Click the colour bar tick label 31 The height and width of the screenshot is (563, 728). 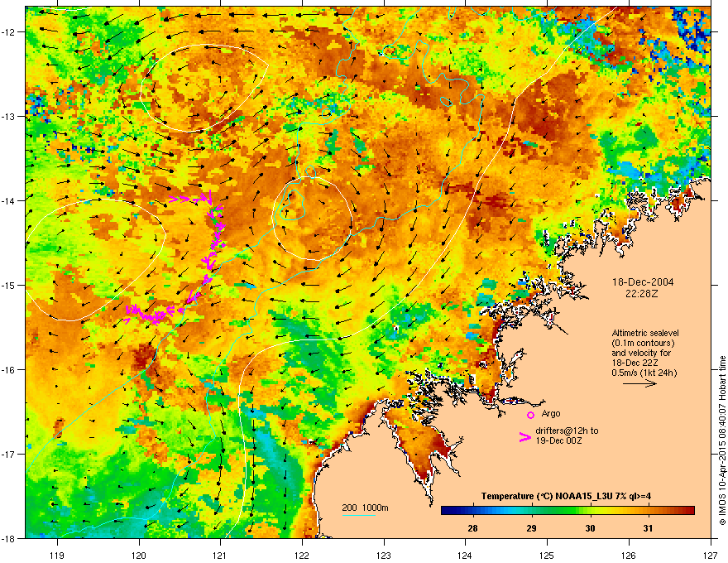648,528
